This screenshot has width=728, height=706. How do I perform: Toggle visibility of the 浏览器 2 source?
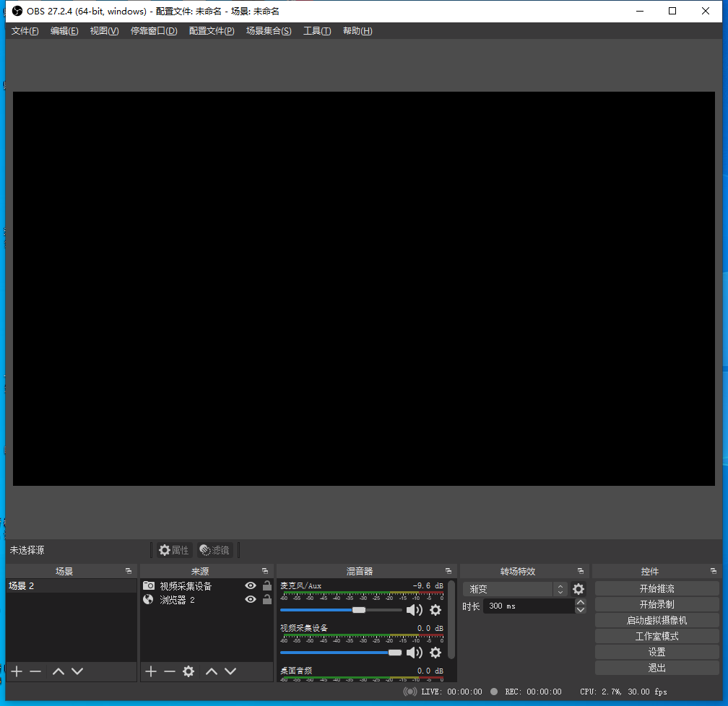point(251,600)
